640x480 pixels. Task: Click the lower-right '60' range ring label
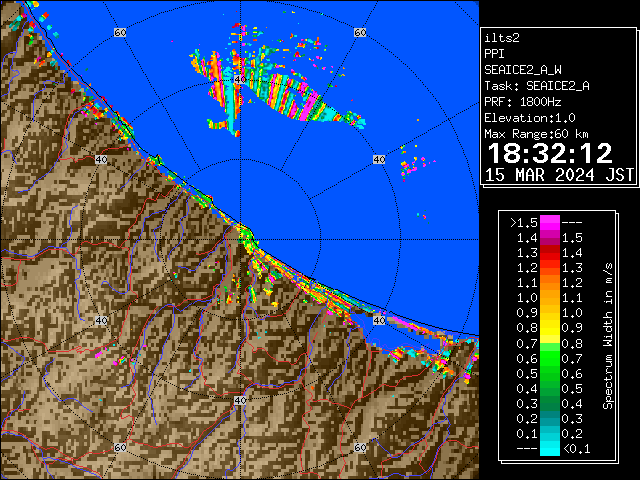pos(360,447)
